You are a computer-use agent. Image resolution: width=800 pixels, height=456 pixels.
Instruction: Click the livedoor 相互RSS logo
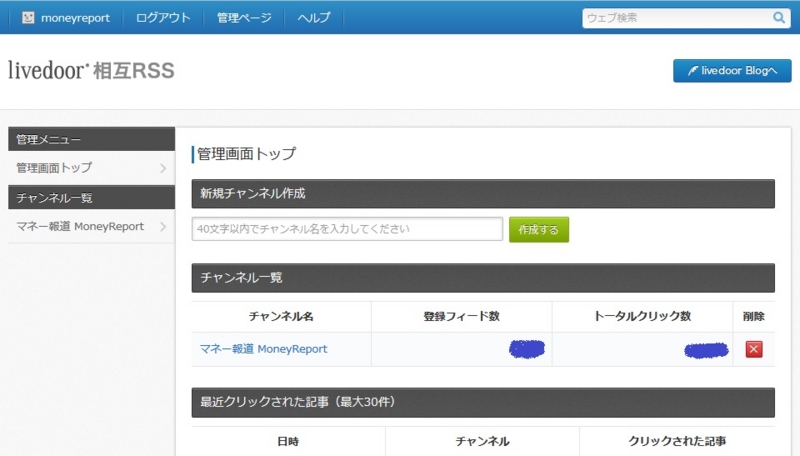coord(91,70)
